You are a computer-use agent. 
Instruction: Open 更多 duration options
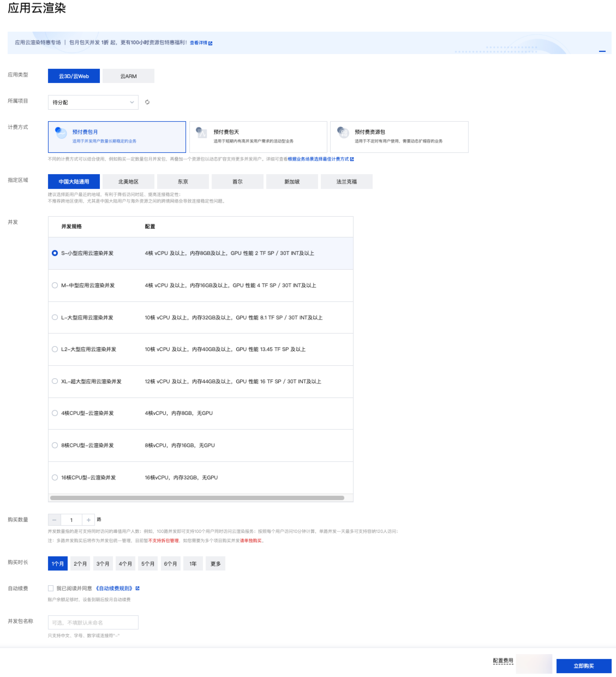[216, 563]
